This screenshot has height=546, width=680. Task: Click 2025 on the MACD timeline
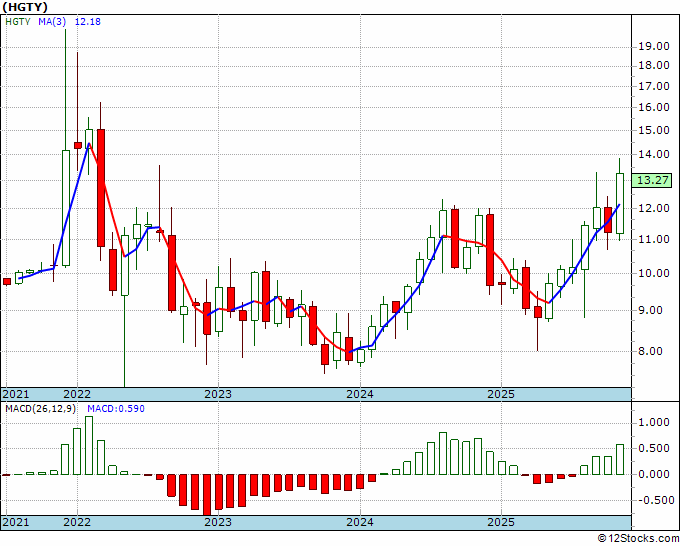501,522
